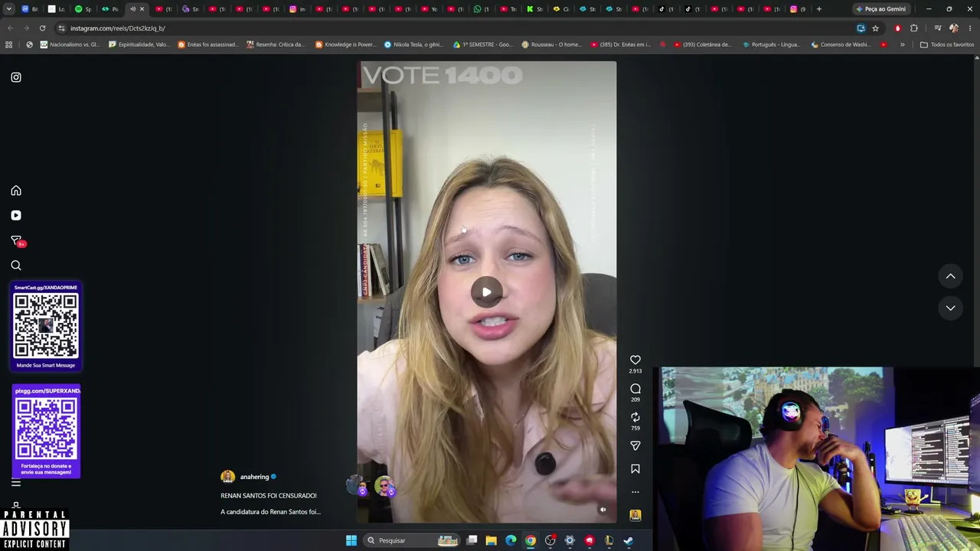
Task: Open the 'Nacionalismo vs. Gl...' bookmark
Action: click(x=70, y=44)
